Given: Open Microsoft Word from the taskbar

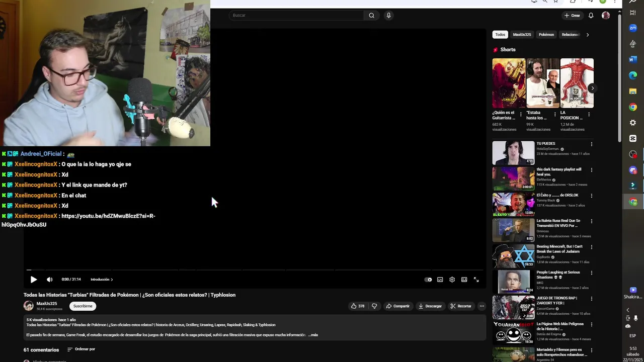Looking at the screenshot, I should coord(633,59).
